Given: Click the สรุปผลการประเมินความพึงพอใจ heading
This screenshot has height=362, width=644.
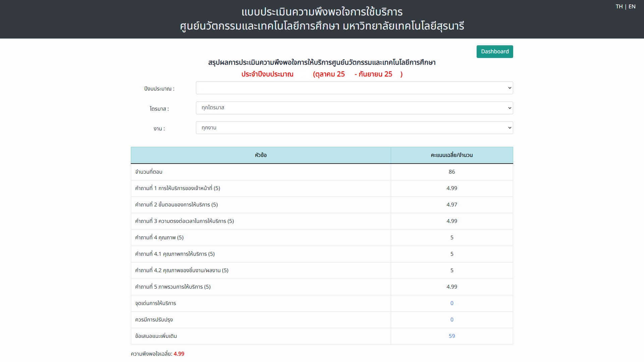Looking at the screenshot, I should [322, 63].
